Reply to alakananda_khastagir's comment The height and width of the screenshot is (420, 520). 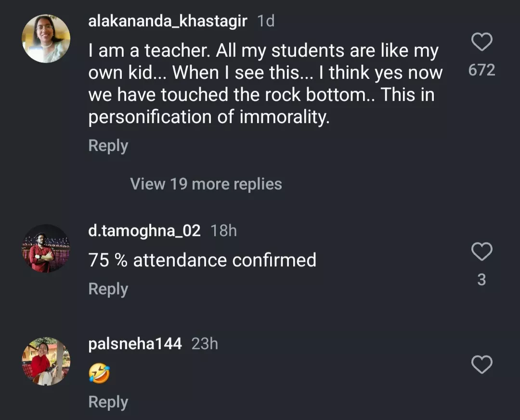[x=108, y=146]
